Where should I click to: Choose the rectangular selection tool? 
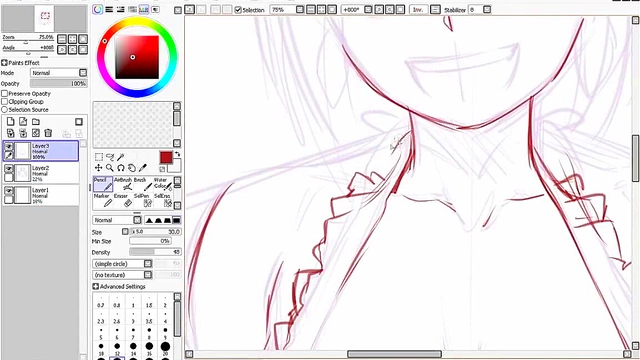[99, 157]
